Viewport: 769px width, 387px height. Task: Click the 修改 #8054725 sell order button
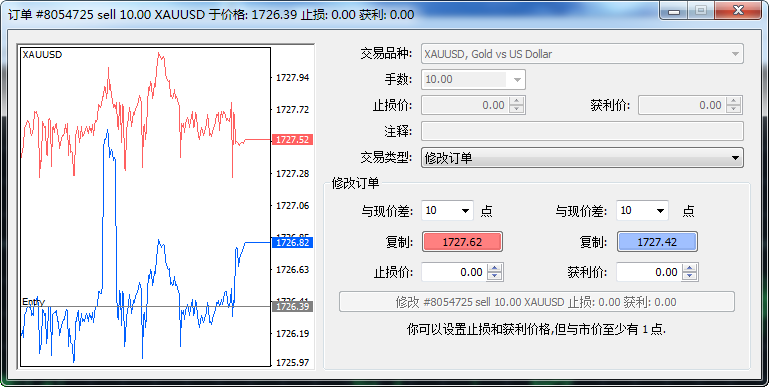[537, 302]
